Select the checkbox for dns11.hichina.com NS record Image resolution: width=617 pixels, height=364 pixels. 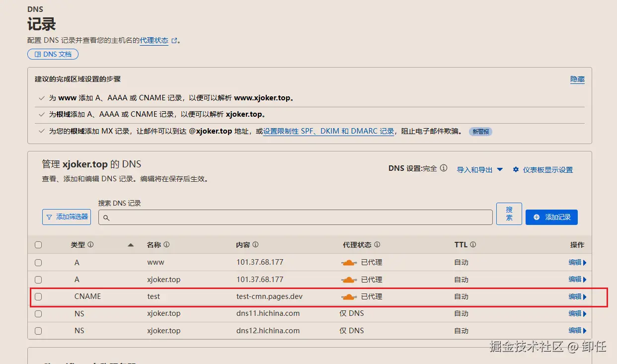(x=38, y=314)
